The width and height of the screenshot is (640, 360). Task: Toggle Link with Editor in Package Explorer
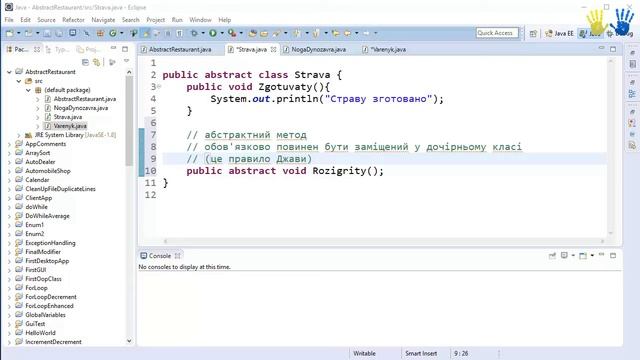point(97,62)
